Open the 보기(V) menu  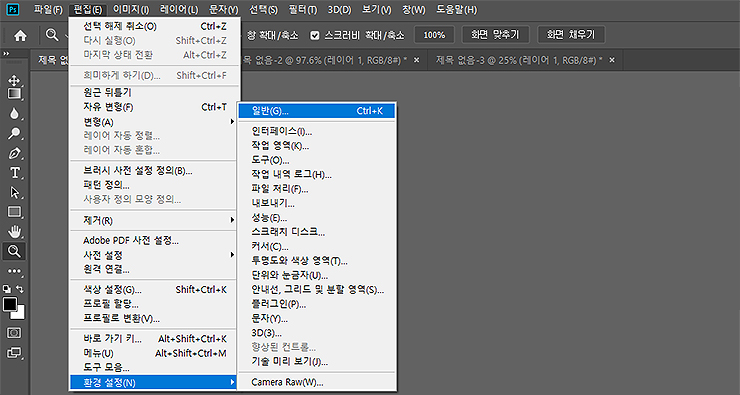pos(377,9)
